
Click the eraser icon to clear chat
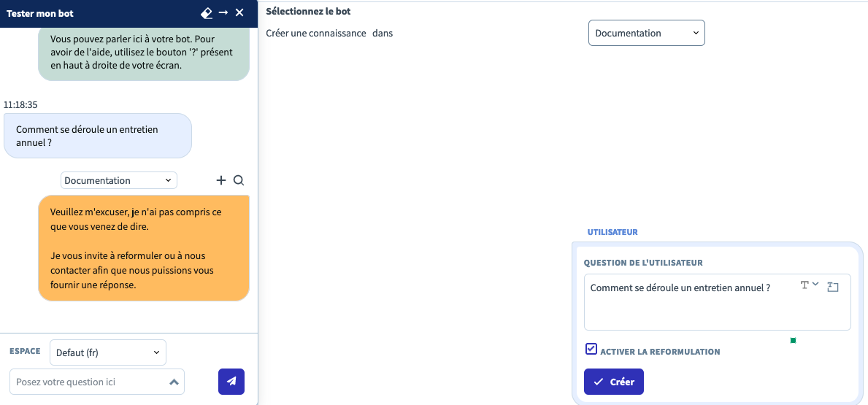pyautogui.click(x=206, y=13)
